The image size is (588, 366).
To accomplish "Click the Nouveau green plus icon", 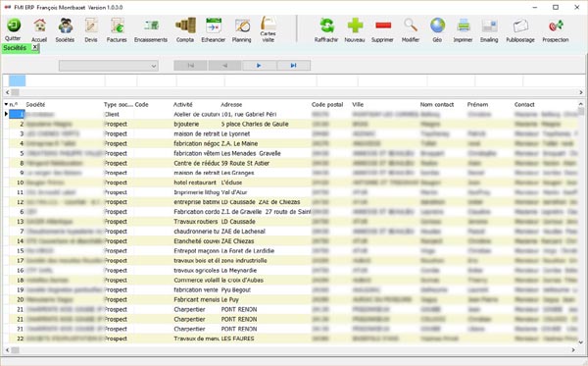I will point(355,26).
